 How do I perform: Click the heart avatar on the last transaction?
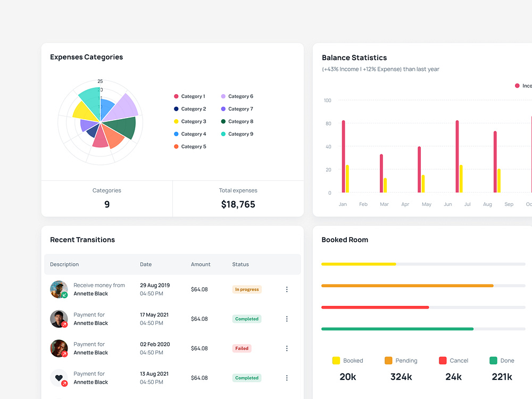coord(59,378)
